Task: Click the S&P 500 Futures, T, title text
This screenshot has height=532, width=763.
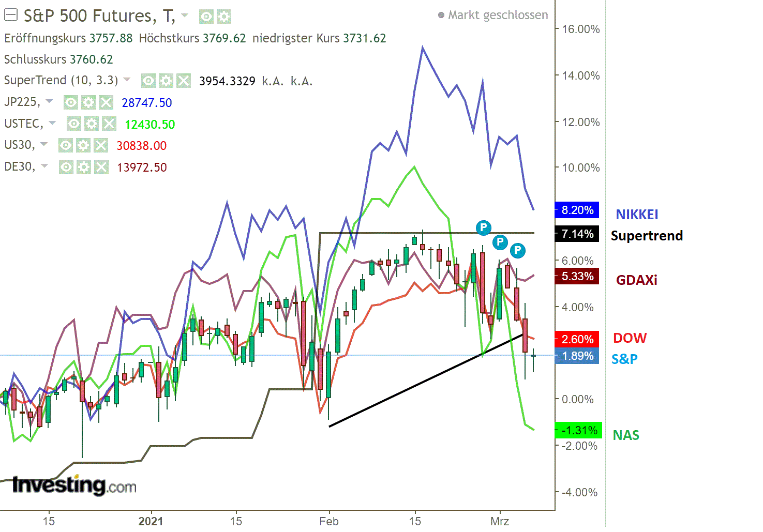Action: (x=99, y=16)
